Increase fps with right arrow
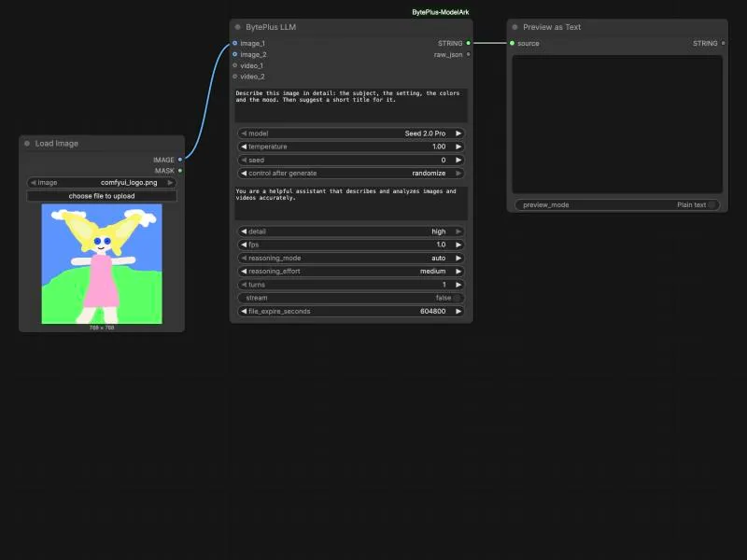The height and width of the screenshot is (560, 747). tap(458, 245)
